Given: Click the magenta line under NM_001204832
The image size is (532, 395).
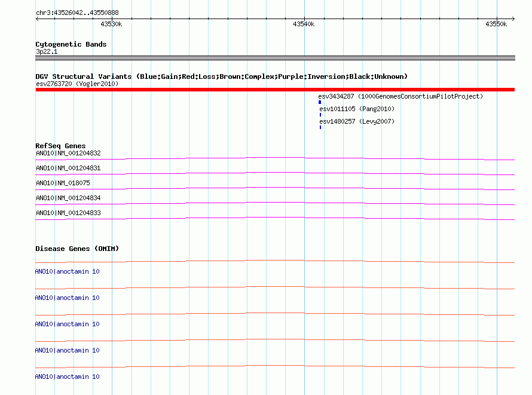Looking at the screenshot, I should tap(275, 158).
